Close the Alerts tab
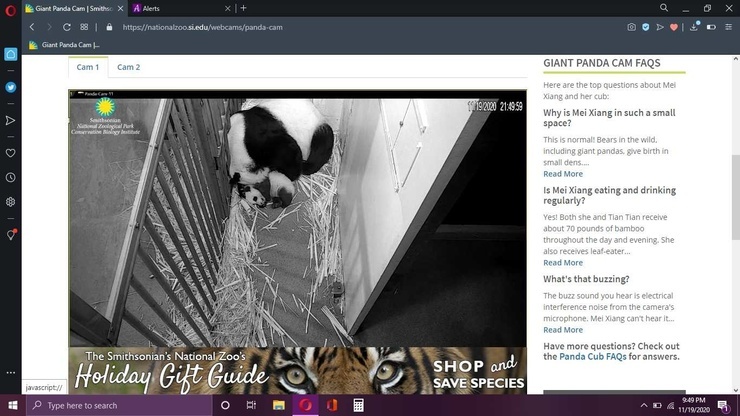This screenshot has height=416, width=740. point(227,8)
